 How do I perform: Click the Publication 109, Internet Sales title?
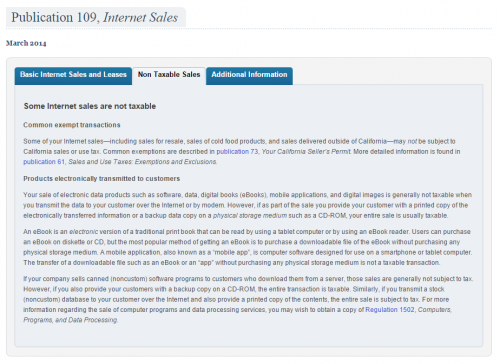click(x=95, y=17)
